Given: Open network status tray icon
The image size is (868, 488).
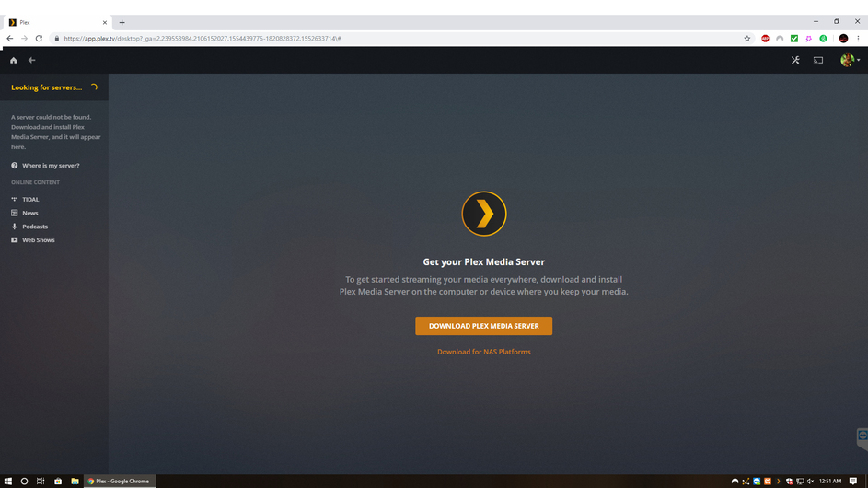Looking at the screenshot, I should coord(800,481).
